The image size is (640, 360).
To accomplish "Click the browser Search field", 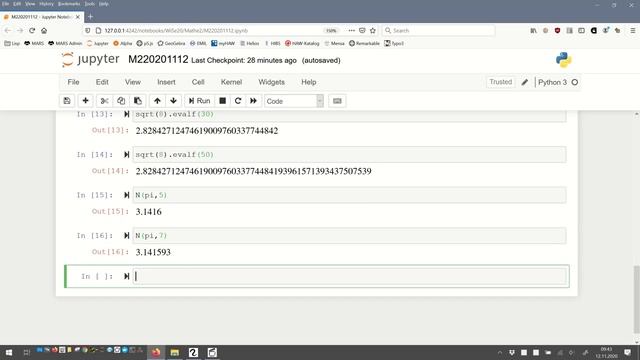I will coord(439,31).
